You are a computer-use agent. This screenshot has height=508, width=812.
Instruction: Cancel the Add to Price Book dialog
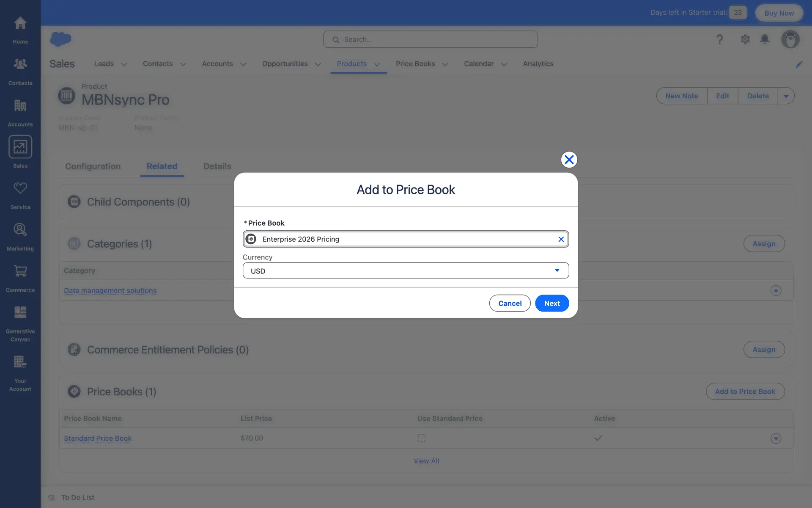click(x=510, y=303)
